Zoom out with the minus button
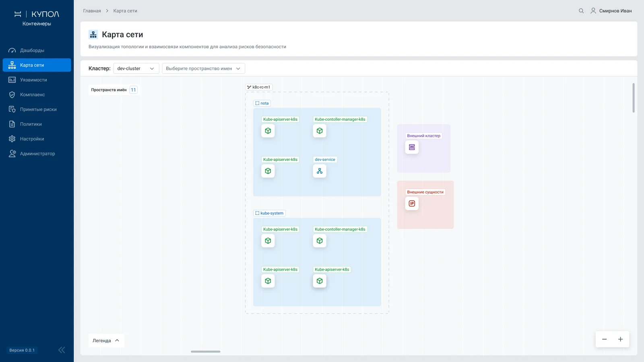Image resolution: width=644 pixels, height=362 pixels. coord(604,339)
